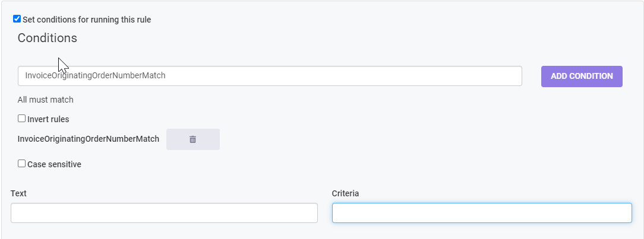Click the Invert rules label text
644x239 pixels.
[x=48, y=119]
